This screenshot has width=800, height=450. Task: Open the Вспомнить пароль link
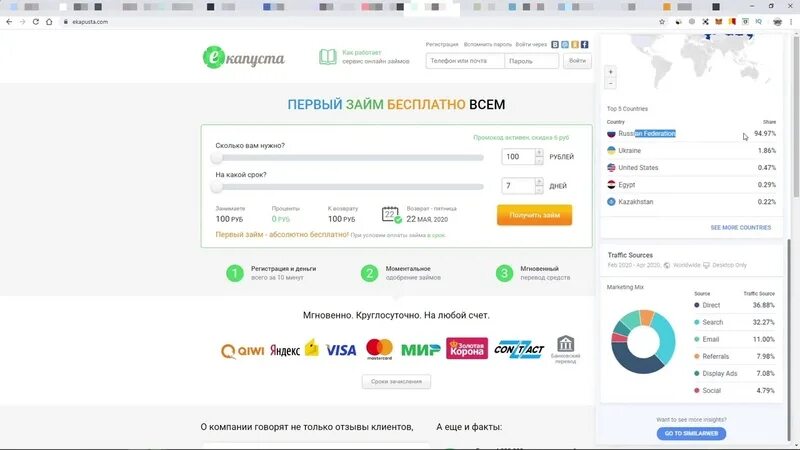click(487, 44)
